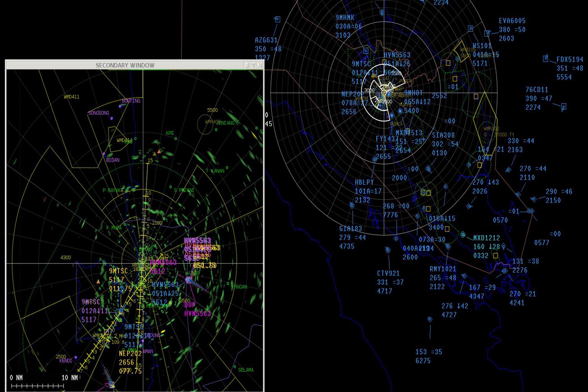Viewport: 588px width, 392px height.
Task: Click the BIDAN waypoint marker dot
Action: coord(104,154)
